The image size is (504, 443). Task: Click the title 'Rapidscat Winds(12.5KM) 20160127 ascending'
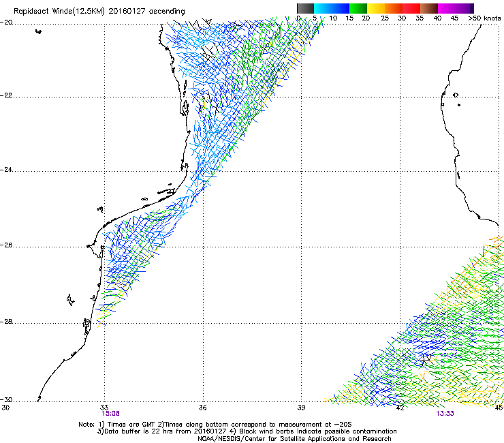click(x=99, y=12)
